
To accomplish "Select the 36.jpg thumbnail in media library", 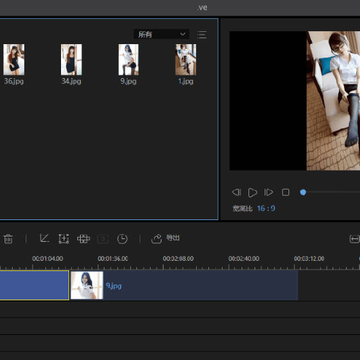I will tap(14, 59).
